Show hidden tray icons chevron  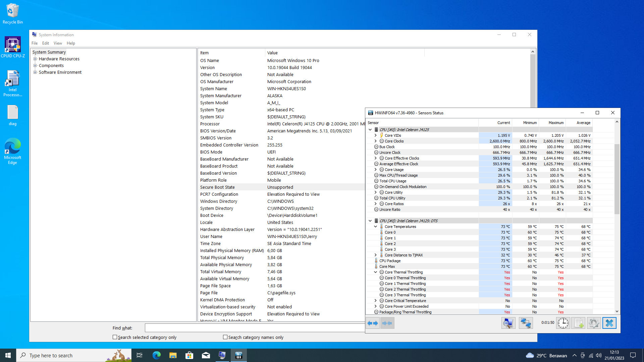(574, 355)
